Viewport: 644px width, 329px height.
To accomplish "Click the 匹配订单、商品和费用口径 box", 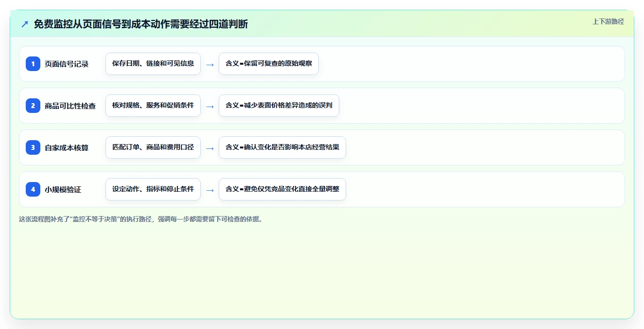I will pos(153,147).
